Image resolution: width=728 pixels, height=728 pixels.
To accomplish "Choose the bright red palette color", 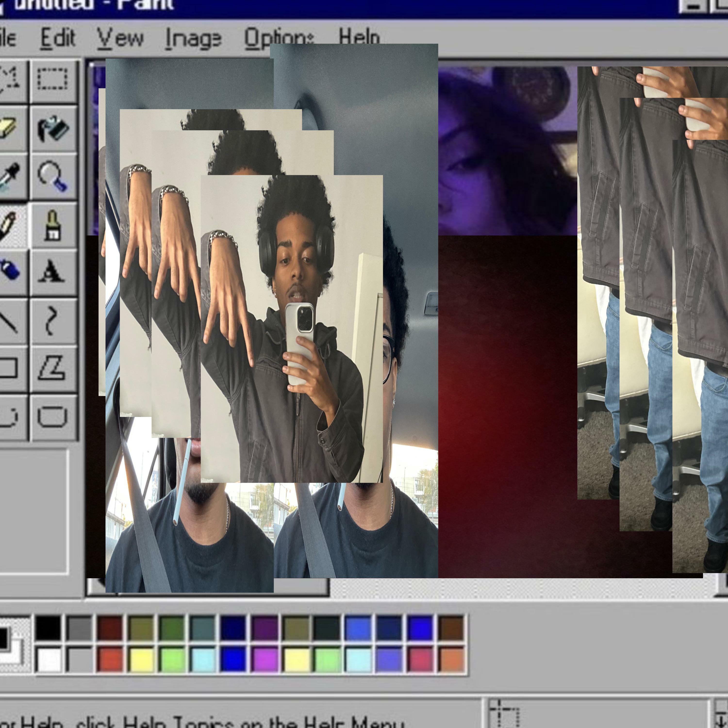I will pyautogui.click(x=110, y=659).
